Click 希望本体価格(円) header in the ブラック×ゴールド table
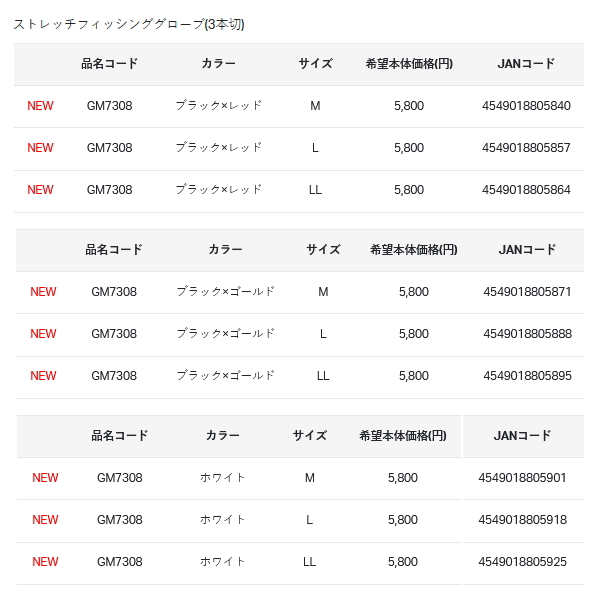 point(413,250)
